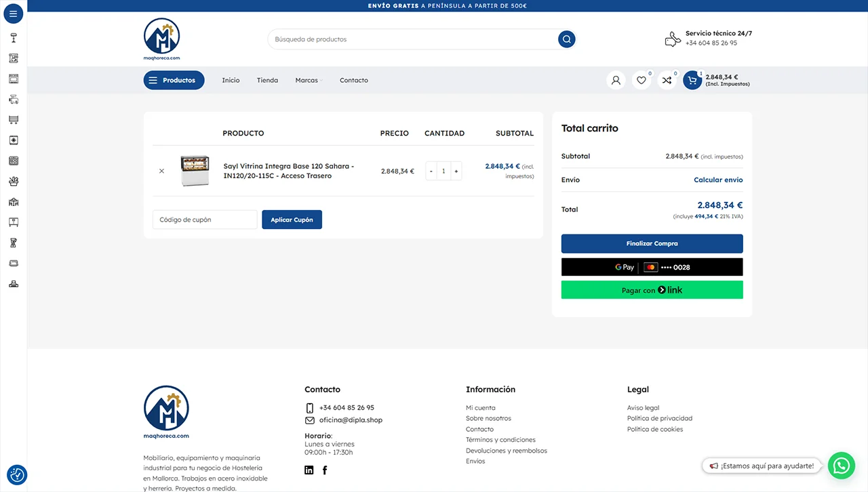Image resolution: width=868 pixels, height=492 pixels.
Task: Open the wishlist heart icon
Action: pyautogui.click(x=641, y=81)
